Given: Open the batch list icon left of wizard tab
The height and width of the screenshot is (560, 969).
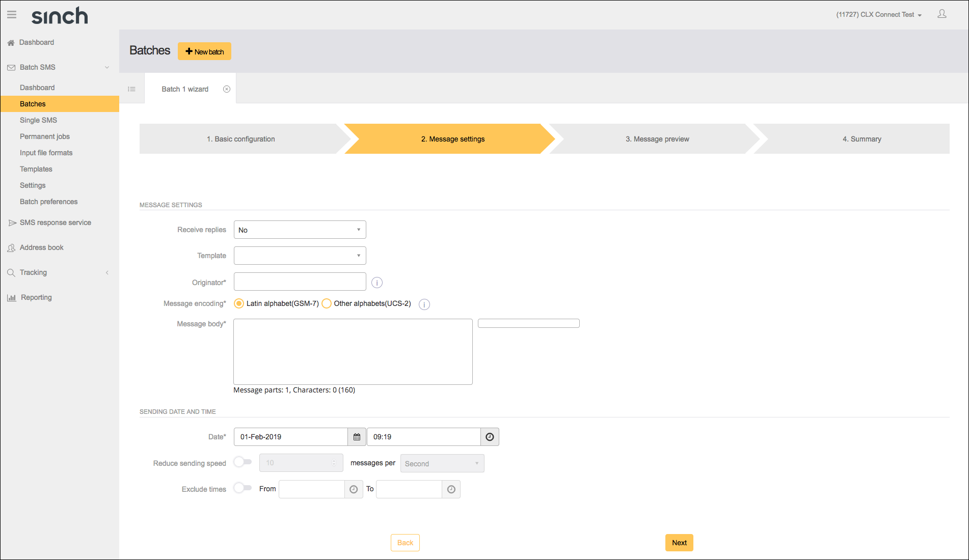Looking at the screenshot, I should (131, 89).
